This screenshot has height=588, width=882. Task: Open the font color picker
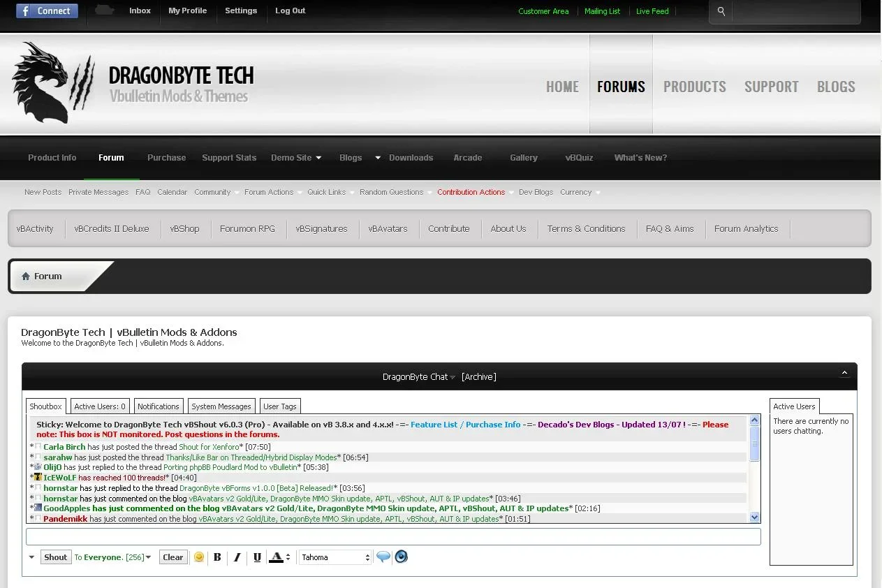279,557
